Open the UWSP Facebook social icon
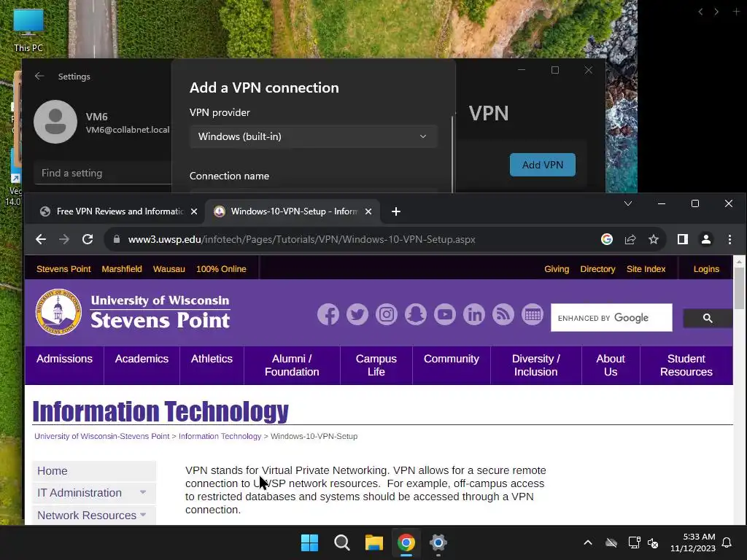Viewport: 747px width, 560px height. (328, 315)
